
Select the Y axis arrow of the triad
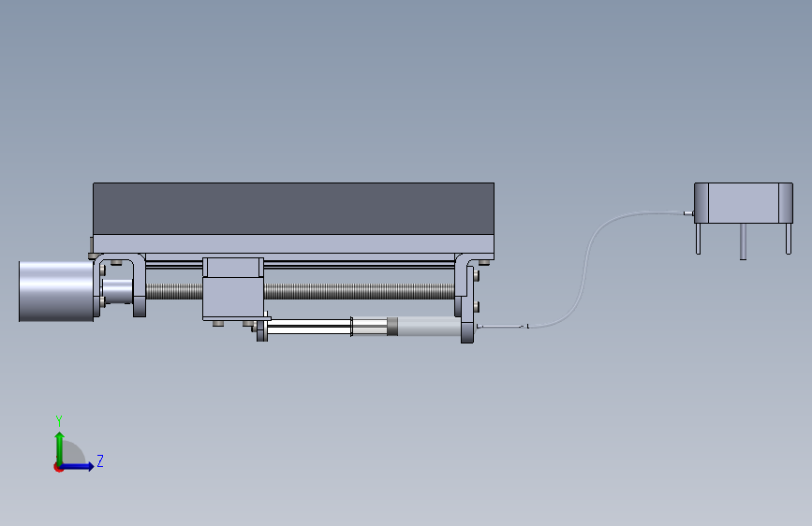(60, 447)
